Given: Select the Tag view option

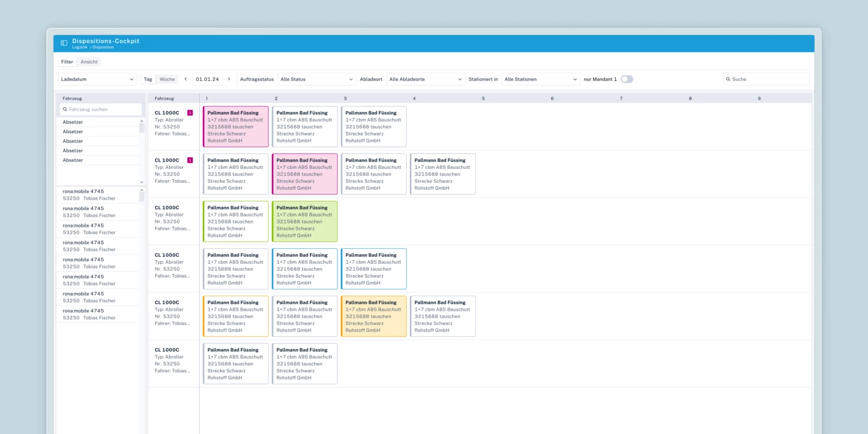Looking at the screenshot, I should tap(148, 79).
